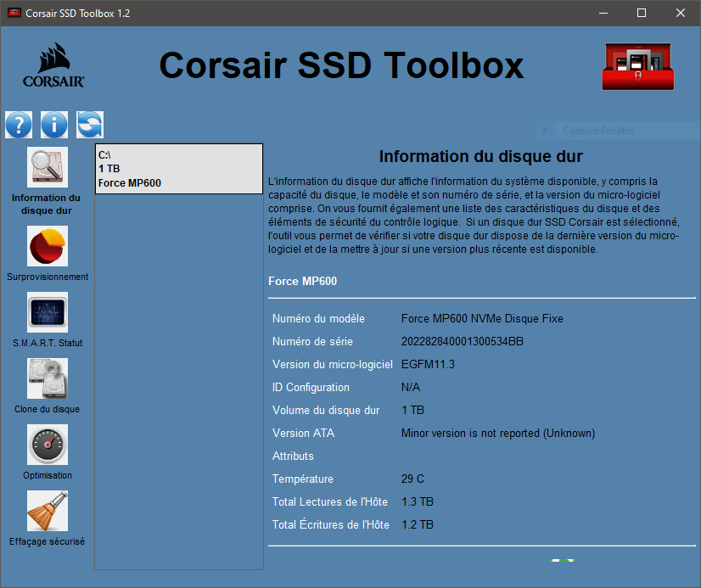Viewport: 701px width, 588px height.
Task: Click firmware version value EGFM11.3
Action: (428, 365)
